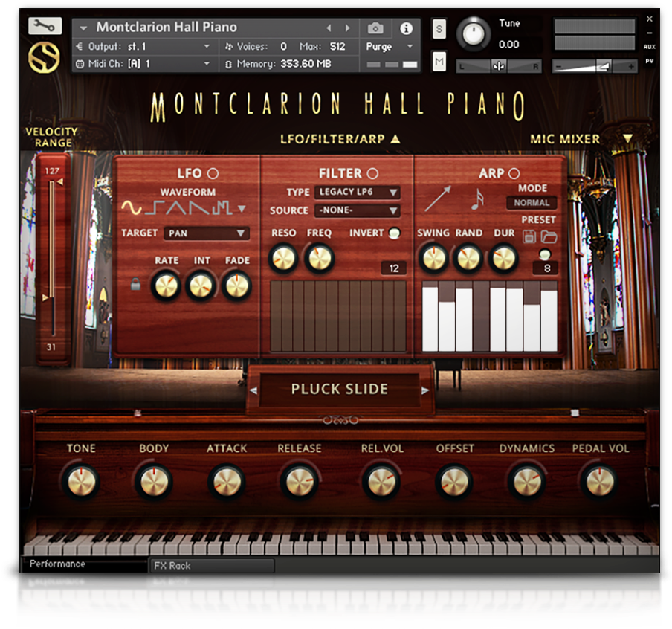Enable the FILTER power toggle
This screenshot has width=672, height=629.
pyautogui.click(x=372, y=173)
